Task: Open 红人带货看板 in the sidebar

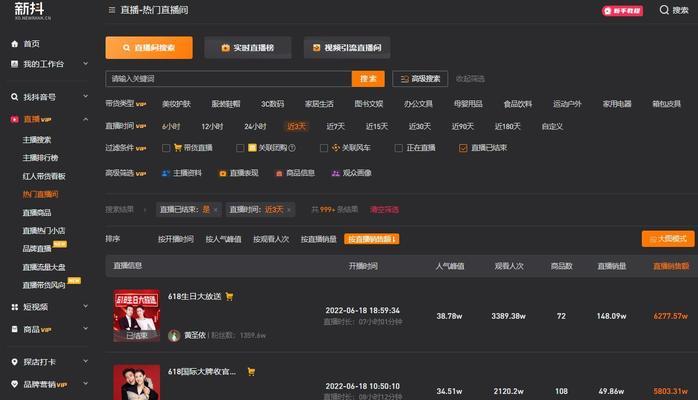Action: [x=44, y=176]
